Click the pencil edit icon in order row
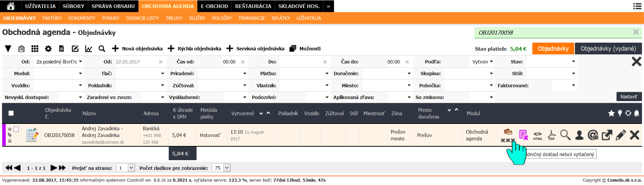The width and height of the screenshot is (644, 185). click(x=621, y=135)
